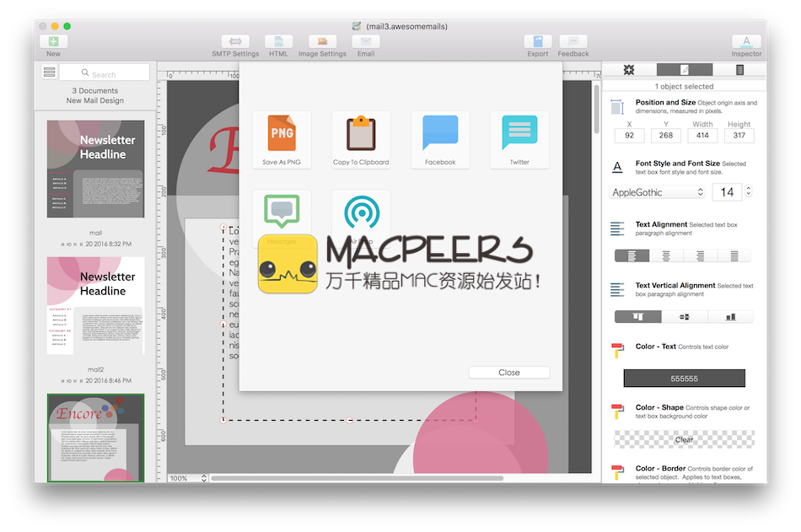Viewport: 801px width, 532px height.
Task: Switch to the pencil style inspector tab
Action: tap(685, 70)
